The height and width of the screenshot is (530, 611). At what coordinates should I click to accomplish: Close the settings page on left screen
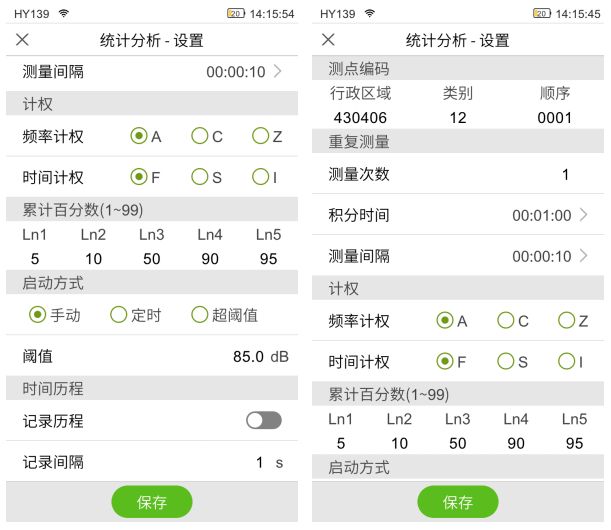[23, 40]
